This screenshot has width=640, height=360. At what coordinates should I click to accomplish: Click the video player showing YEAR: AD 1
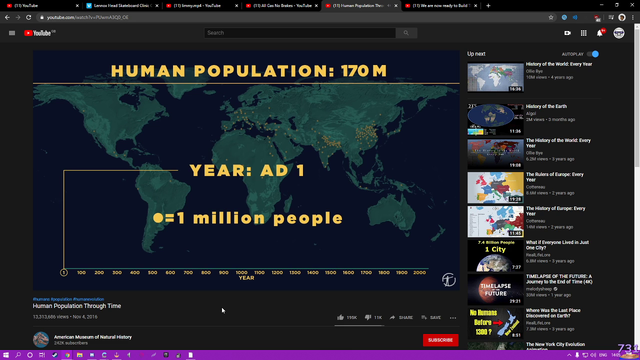[x=246, y=170]
